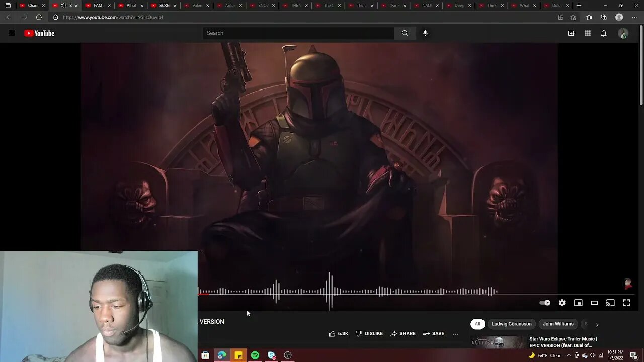Open browser Collections icon
This screenshot has height=362, width=644.
604,17
